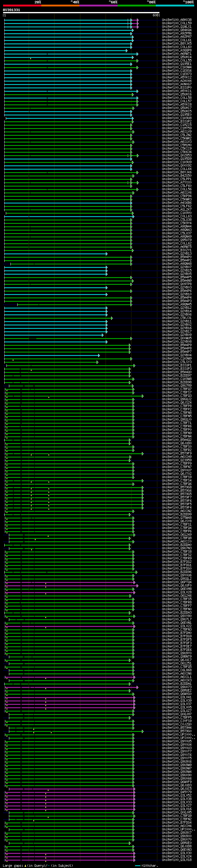Select the UniRef100_C1K9U8 label
The image size is (197, 868).
click(177, 118)
